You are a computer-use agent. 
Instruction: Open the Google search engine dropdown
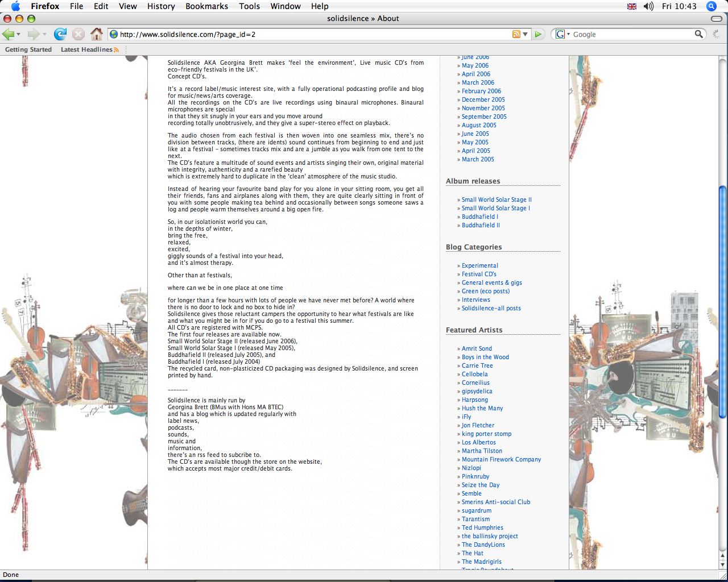click(562, 34)
